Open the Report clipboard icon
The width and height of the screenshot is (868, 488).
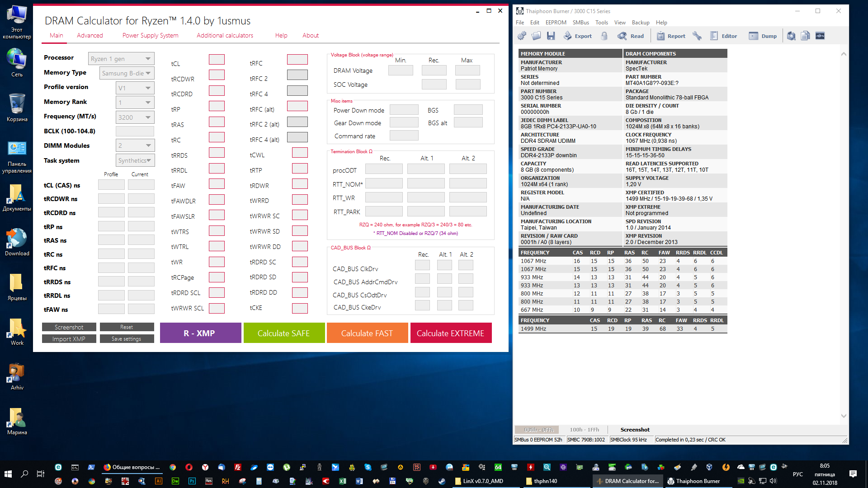(660, 36)
